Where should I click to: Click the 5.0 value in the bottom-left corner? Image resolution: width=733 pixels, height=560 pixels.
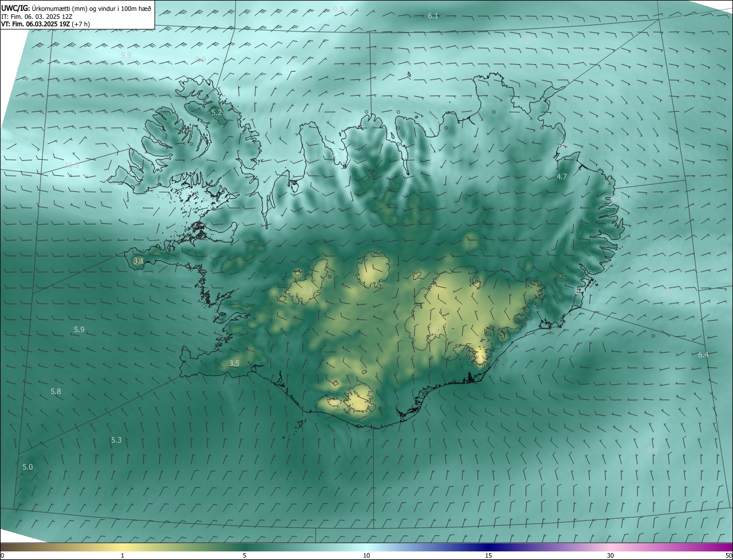coord(27,467)
